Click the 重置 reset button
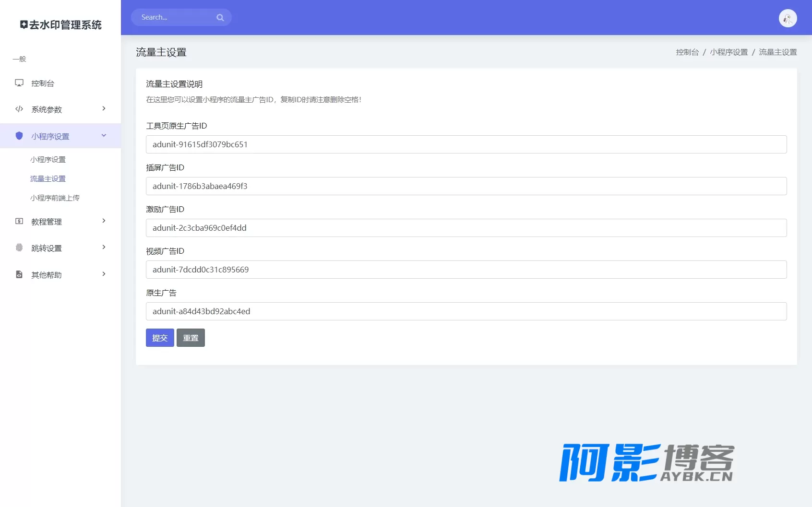812x507 pixels. click(191, 338)
